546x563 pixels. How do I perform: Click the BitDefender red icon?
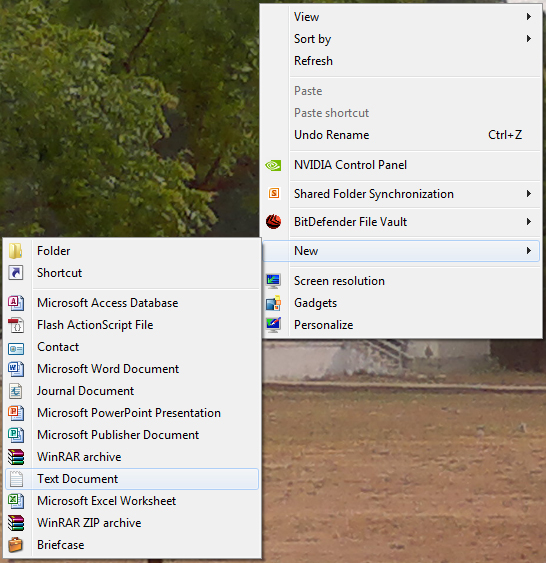(273, 222)
